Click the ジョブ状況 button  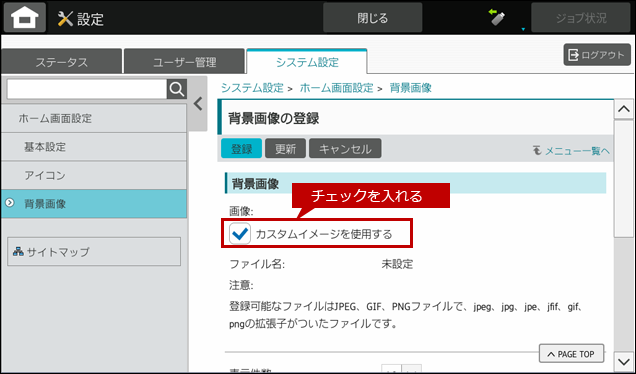(581, 18)
